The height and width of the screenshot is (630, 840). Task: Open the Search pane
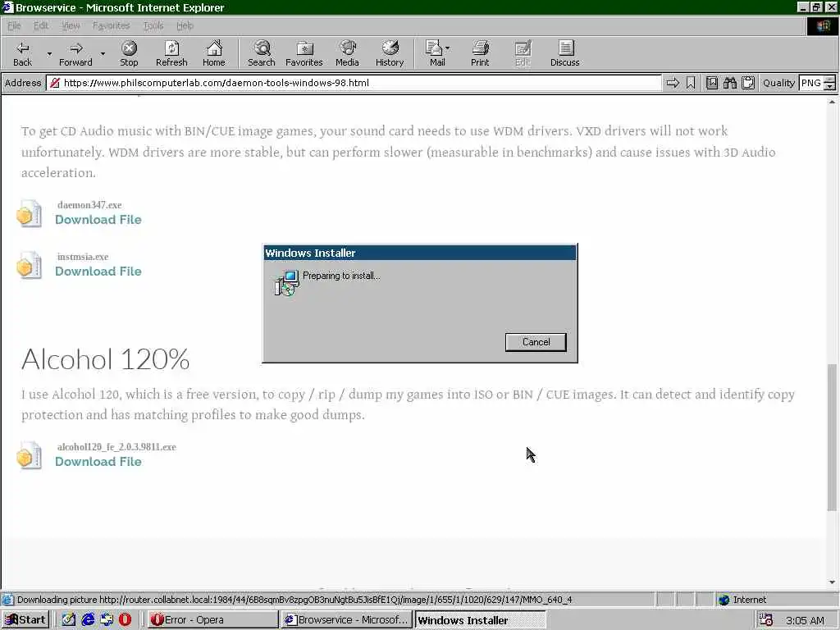click(262, 53)
